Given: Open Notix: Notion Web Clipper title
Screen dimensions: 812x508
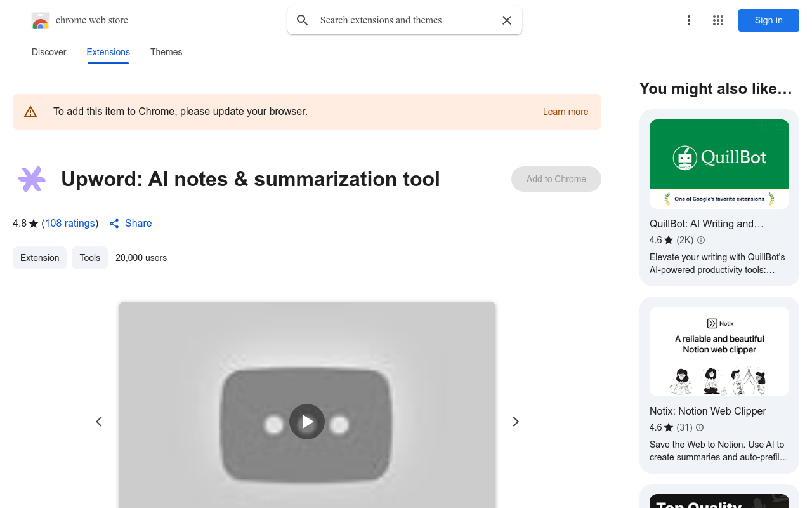Looking at the screenshot, I should click(708, 411).
